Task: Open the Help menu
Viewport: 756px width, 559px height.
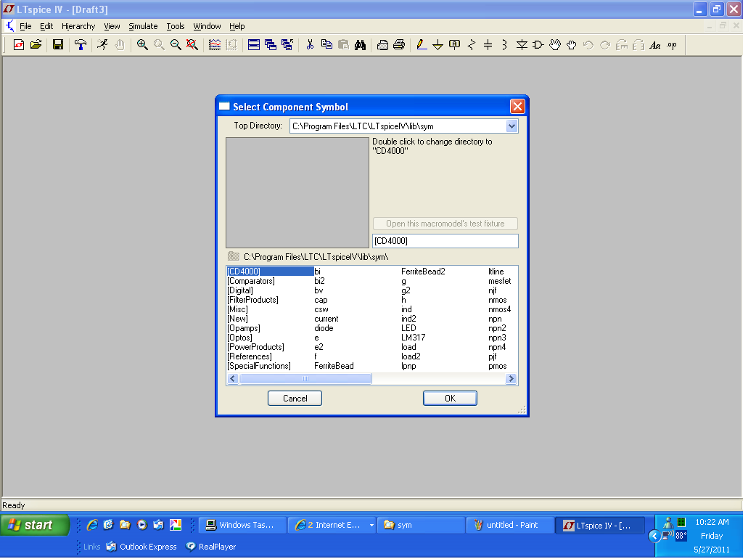Action: point(237,26)
